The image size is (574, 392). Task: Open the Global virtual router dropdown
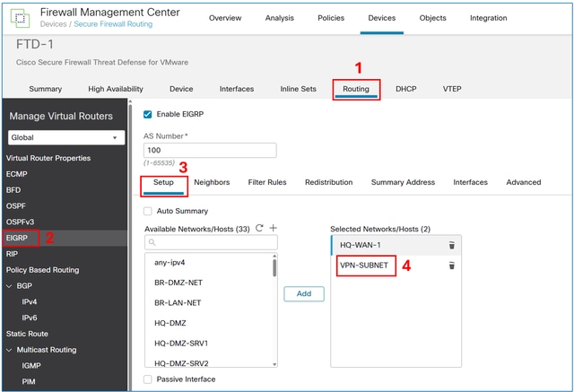coord(66,137)
